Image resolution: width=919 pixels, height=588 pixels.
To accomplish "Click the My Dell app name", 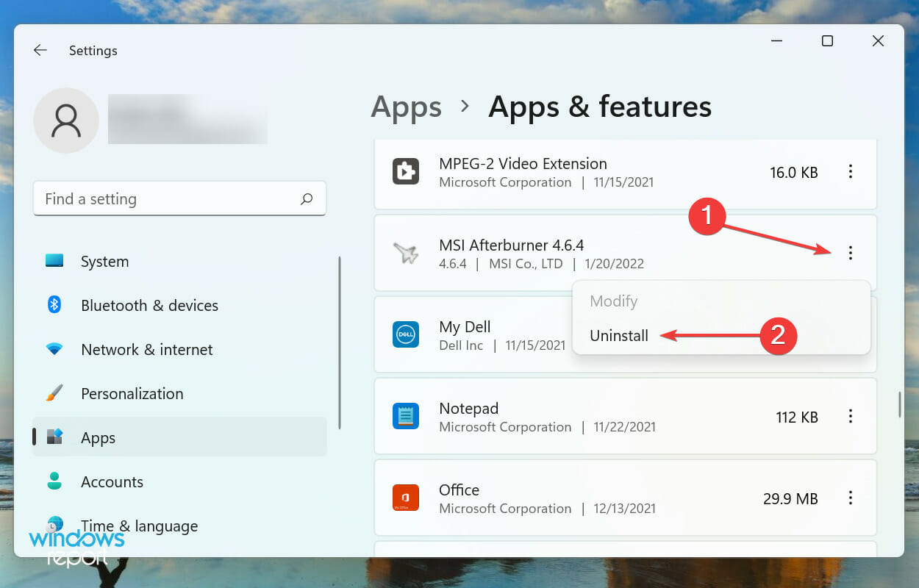I will (x=465, y=327).
